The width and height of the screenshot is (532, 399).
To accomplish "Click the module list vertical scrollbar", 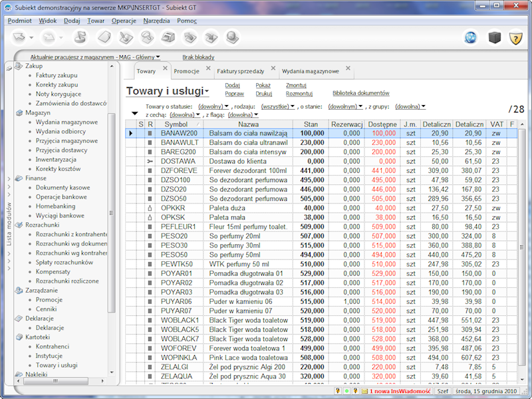I will coord(111,213).
